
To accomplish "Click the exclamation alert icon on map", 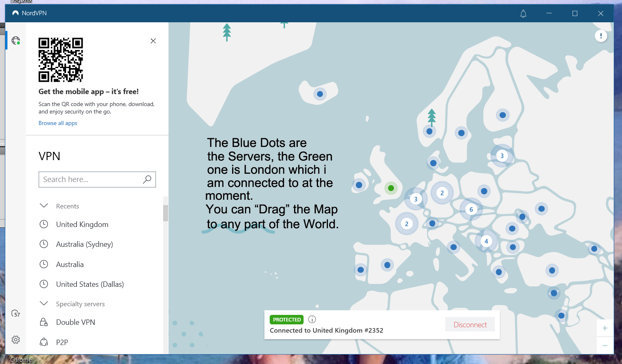I will 601,36.
